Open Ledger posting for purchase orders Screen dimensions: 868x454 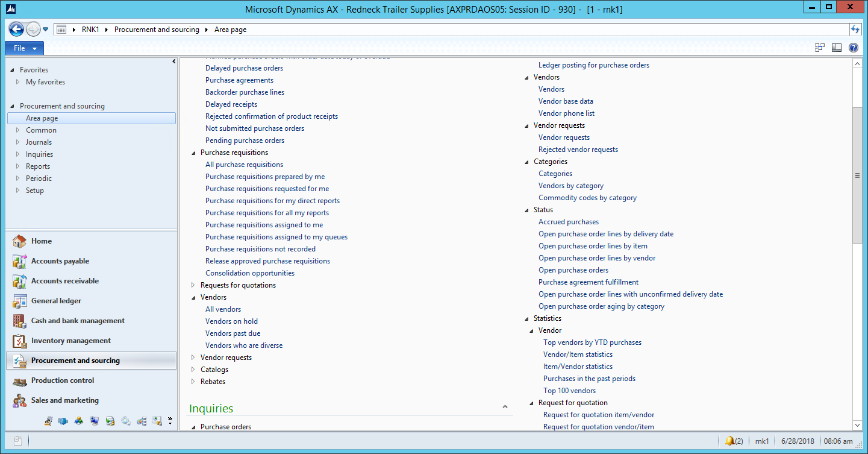tap(594, 65)
